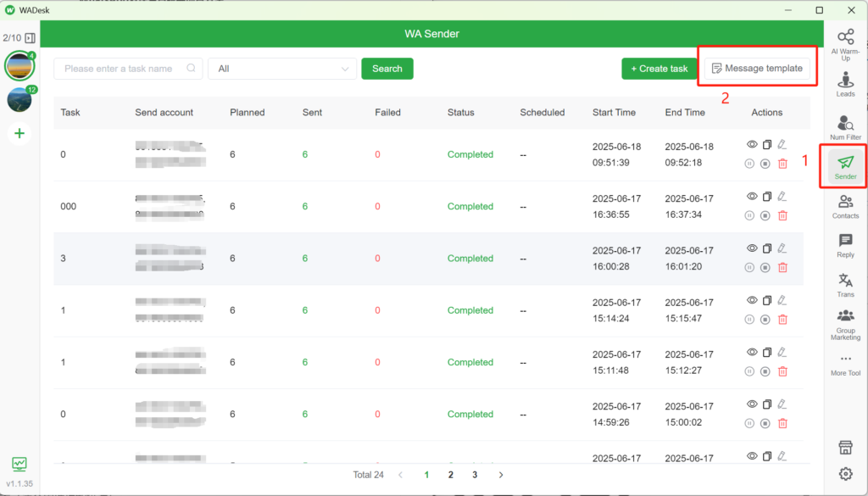Click the Status column header
868x496 pixels.
460,113
